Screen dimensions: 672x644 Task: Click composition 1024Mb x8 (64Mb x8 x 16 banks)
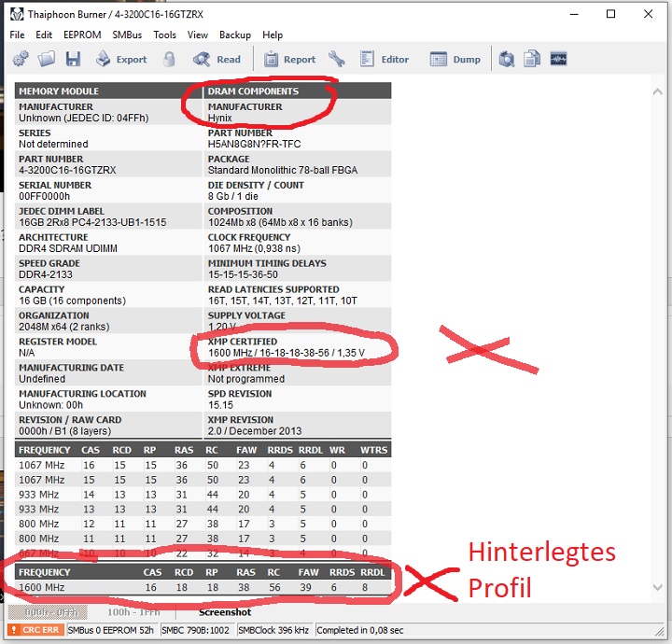pyautogui.click(x=280, y=222)
